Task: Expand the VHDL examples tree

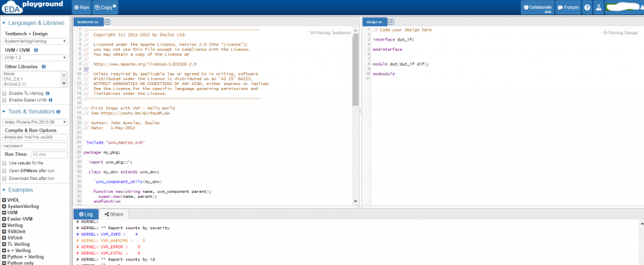Action: pos(4,200)
